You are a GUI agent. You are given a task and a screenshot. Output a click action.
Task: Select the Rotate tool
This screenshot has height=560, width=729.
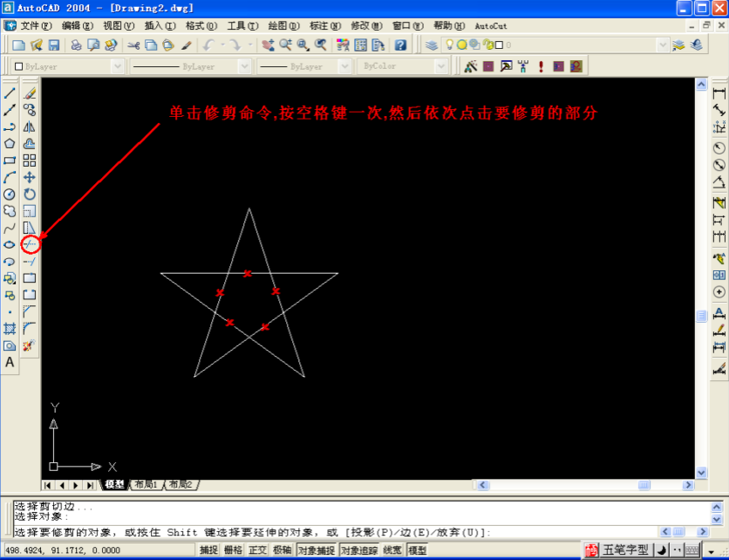[x=30, y=194]
